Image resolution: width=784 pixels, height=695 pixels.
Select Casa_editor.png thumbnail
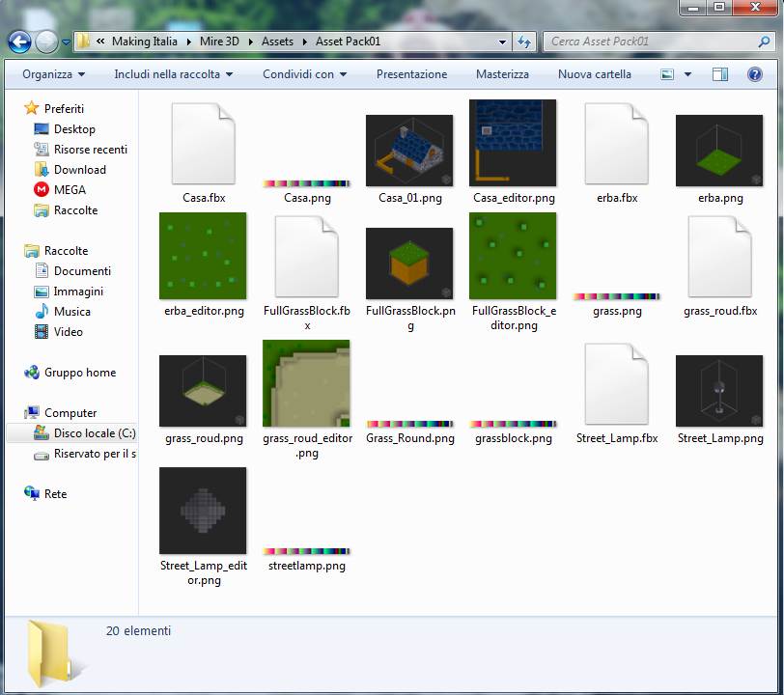513,143
